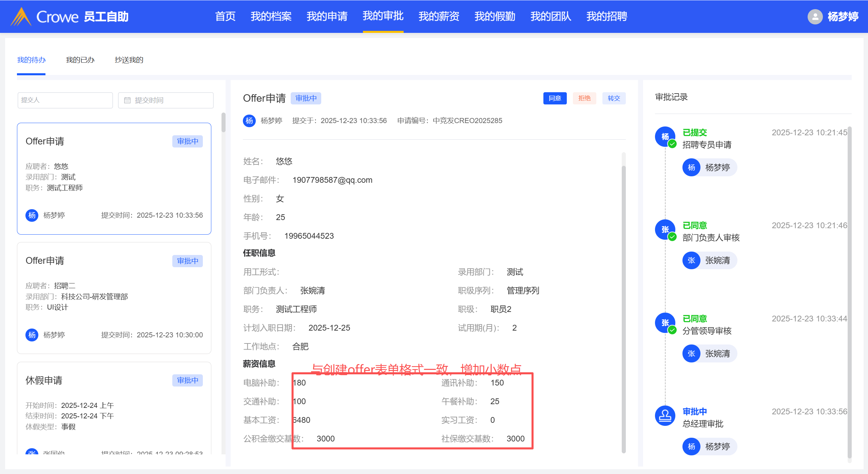Go to 我的招聘 menu

pos(606,16)
